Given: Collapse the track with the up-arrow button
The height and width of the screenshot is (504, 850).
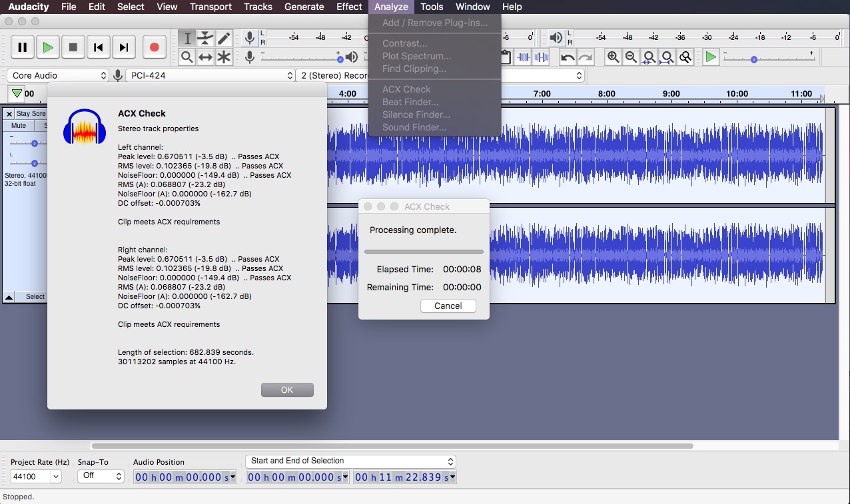Looking at the screenshot, I should [9, 297].
